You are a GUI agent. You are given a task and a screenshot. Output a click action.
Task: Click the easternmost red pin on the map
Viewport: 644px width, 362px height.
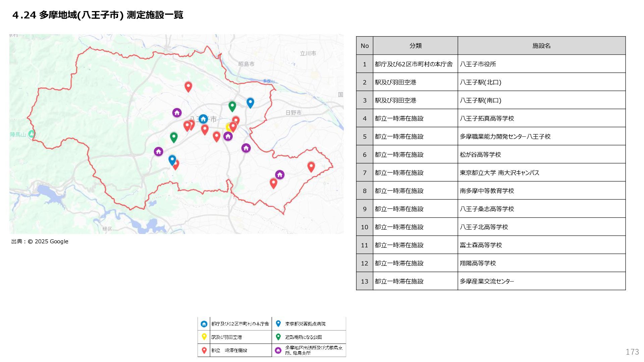tap(311, 166)
